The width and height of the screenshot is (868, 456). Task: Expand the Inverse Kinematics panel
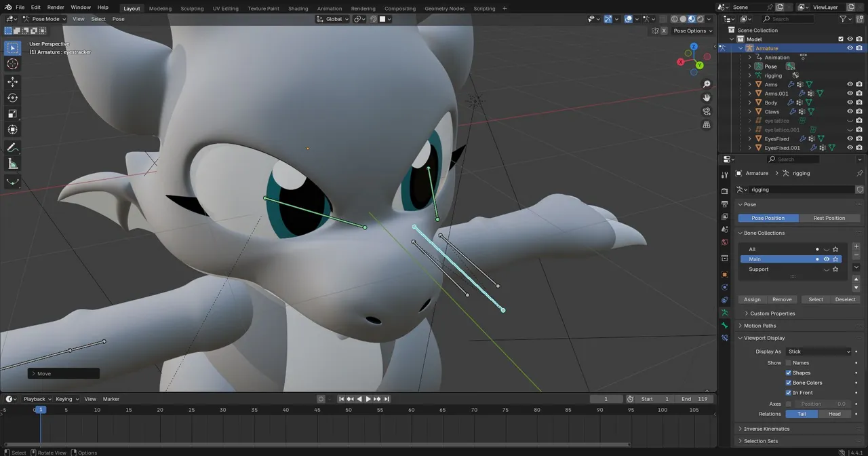click(766, 429)
